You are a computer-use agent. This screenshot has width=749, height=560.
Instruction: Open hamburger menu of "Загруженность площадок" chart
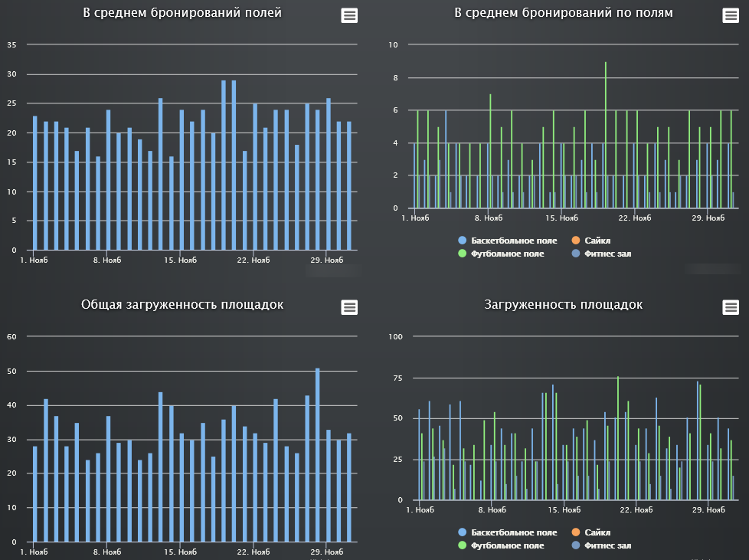tap(731, 307)
